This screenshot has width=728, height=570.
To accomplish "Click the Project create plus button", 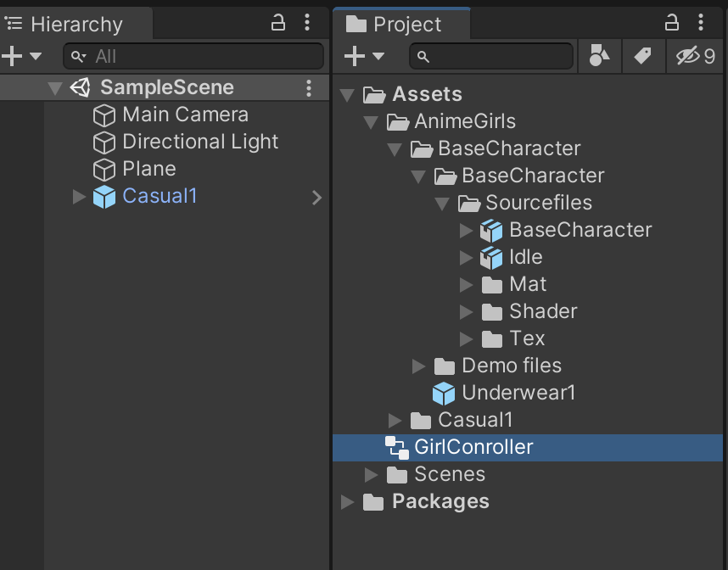I will (x=355, y=56).
